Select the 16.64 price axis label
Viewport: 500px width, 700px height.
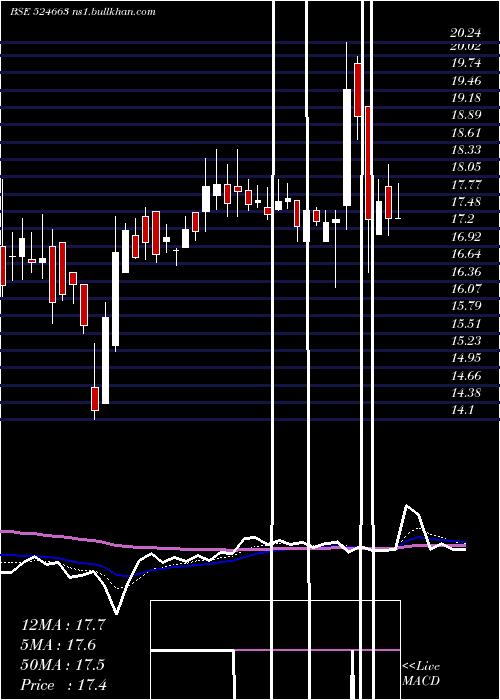[466, 254]
